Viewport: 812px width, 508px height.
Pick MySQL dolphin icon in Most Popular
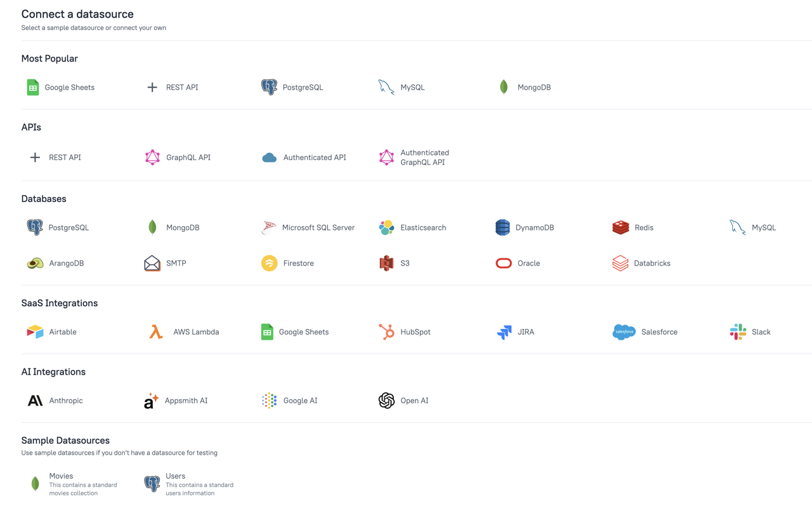pyautogui.click(x=386, y=87)
